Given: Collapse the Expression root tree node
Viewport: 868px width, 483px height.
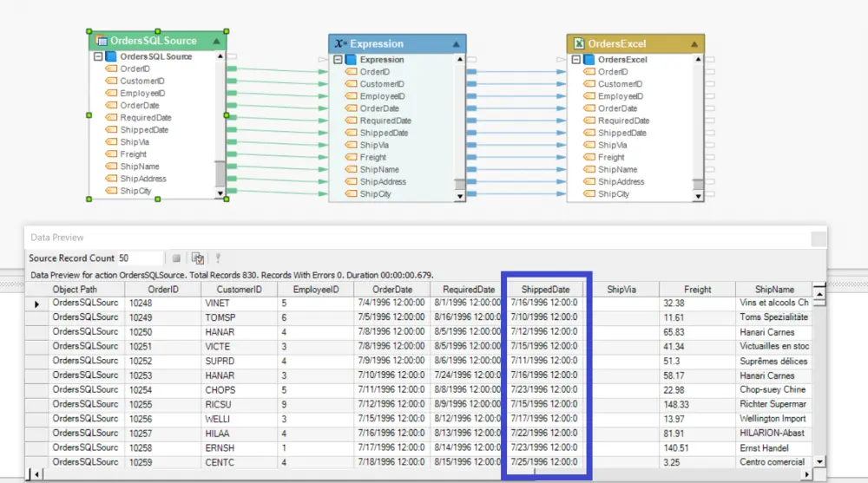Looking at the screenshot, I should point(338,59).
